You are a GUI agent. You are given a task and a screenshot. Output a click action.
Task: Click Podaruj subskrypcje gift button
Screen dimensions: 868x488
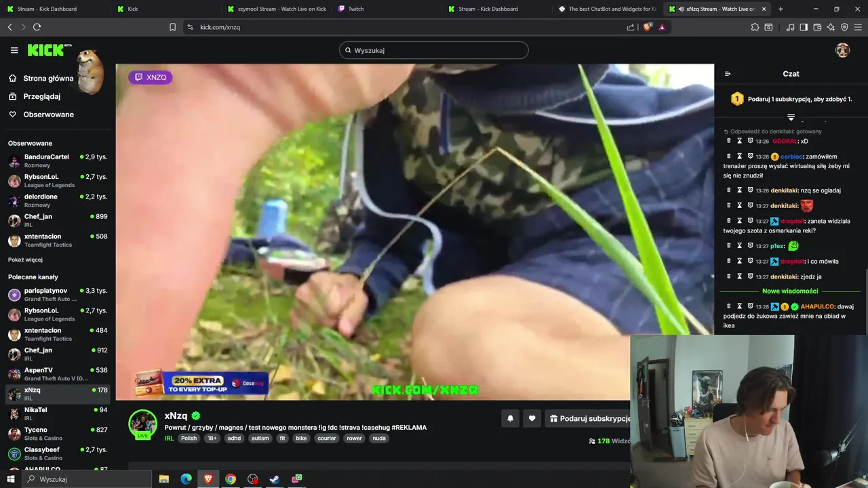point(589,419)
